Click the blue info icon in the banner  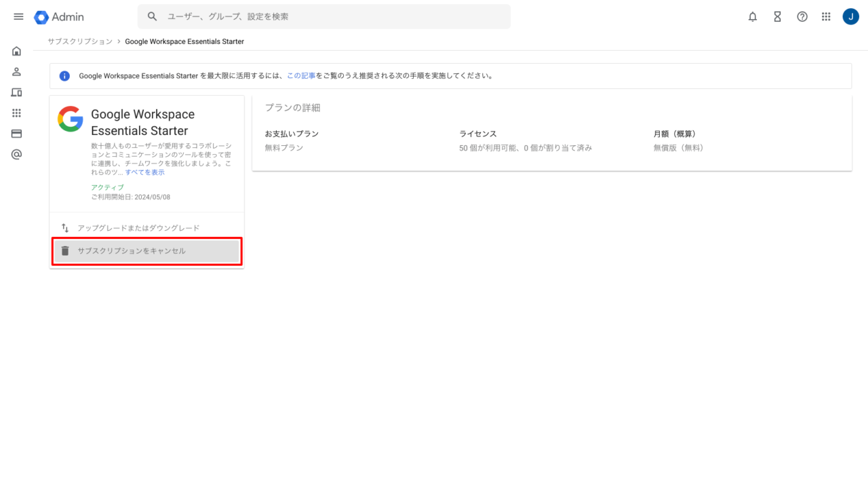coord(65,76)
